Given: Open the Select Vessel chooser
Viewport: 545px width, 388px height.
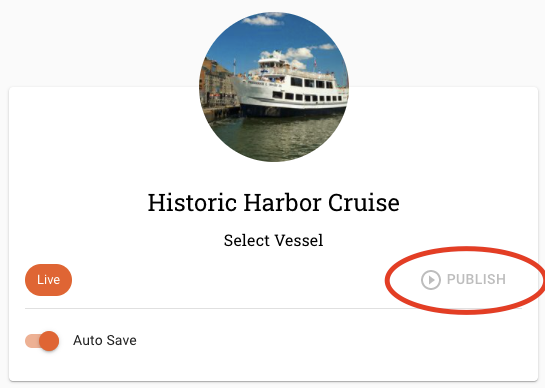Looking at the screenshot, I should click(x=274, y=240).
